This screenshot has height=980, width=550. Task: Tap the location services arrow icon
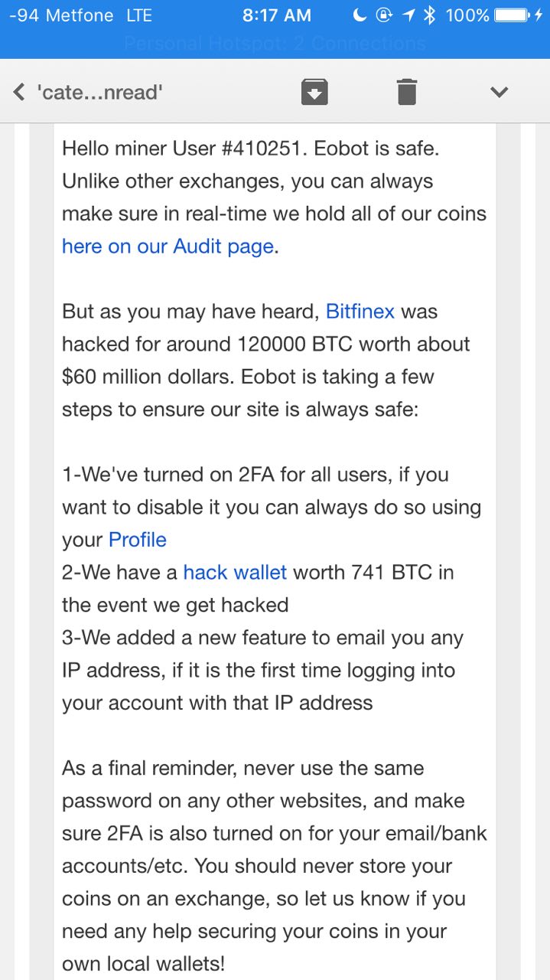coord(408,15)
